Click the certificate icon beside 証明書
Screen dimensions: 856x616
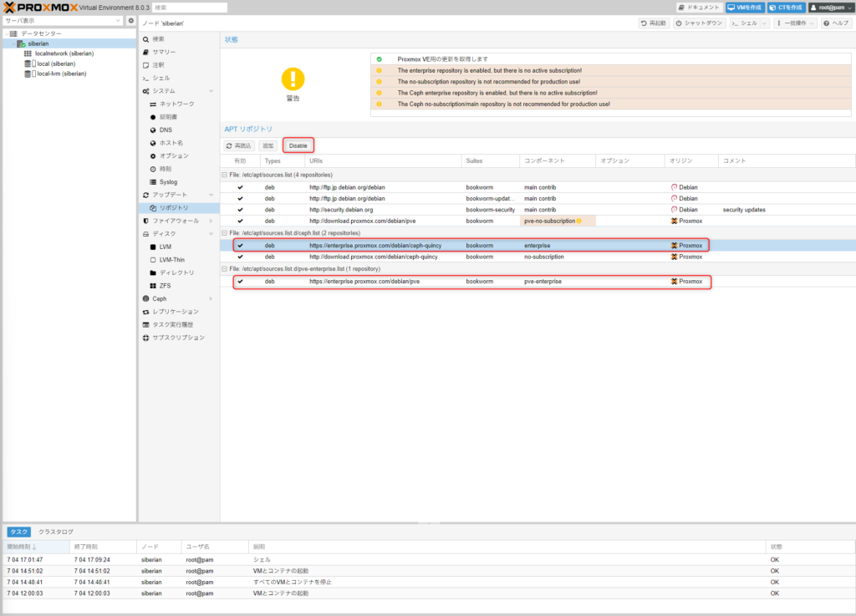click(153, 117)
